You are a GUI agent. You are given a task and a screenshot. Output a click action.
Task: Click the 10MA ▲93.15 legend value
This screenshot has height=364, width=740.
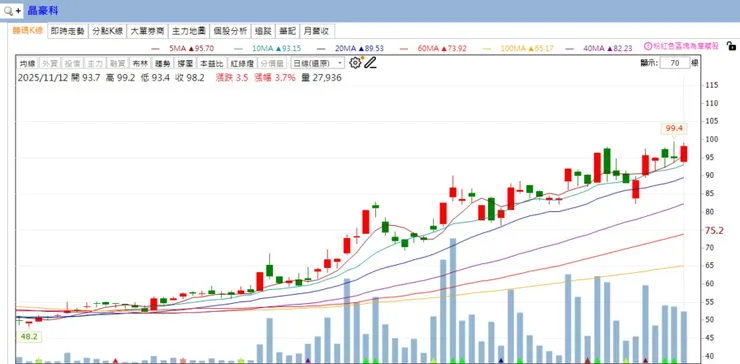click(x=277, y=48)
